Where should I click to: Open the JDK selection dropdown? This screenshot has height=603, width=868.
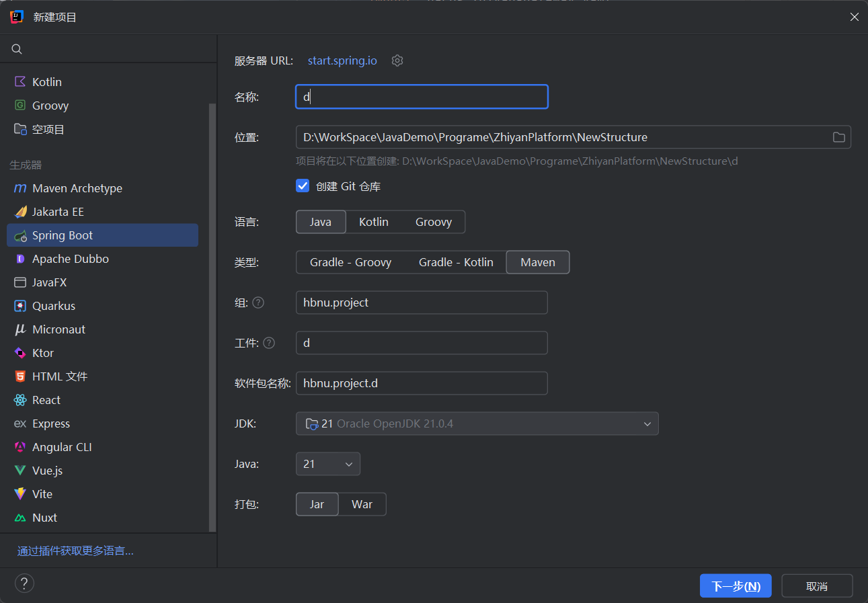click(x=477, y=424)
